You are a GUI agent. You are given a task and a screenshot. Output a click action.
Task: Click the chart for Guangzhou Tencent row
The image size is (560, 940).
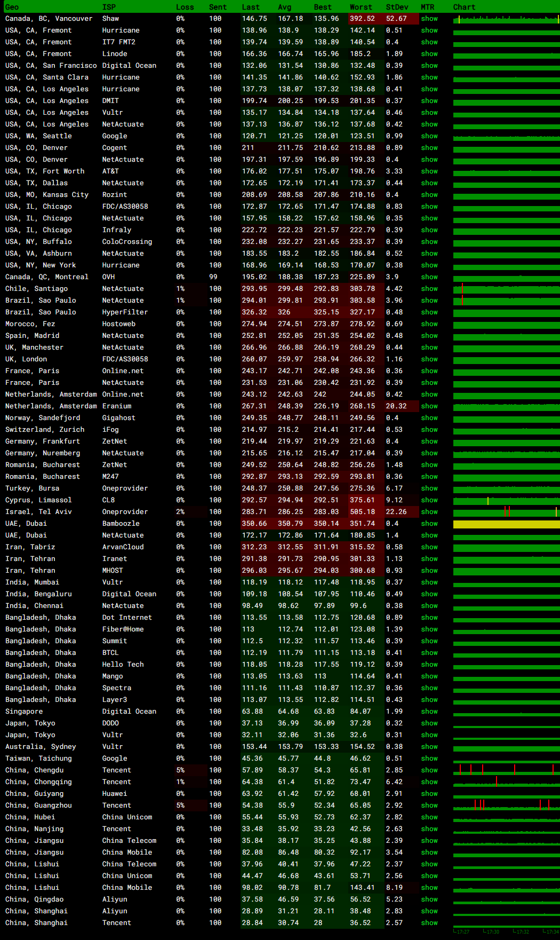point(506,805)
